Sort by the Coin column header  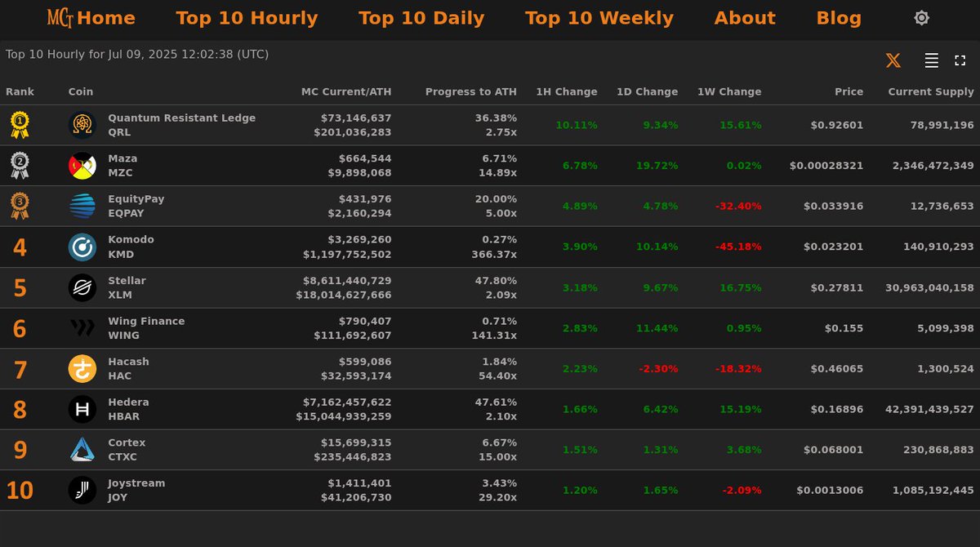click(x=81, y=91)
